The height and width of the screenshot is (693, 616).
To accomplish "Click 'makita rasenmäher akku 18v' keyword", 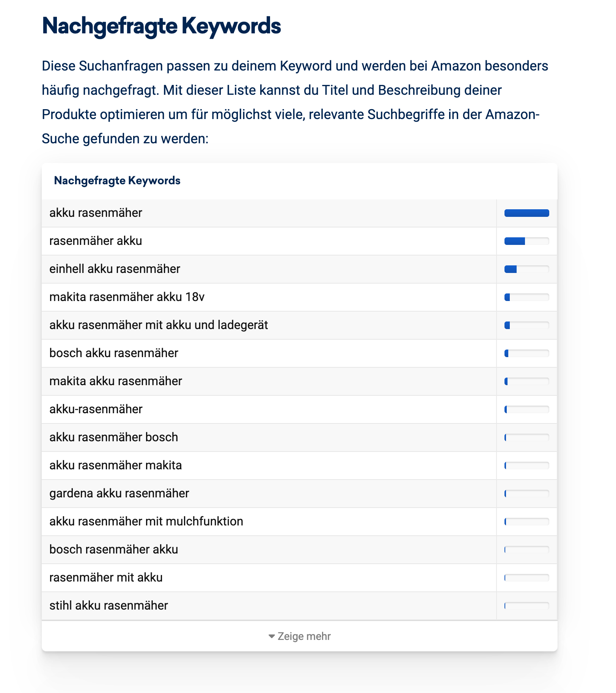I will pyautogui.click(x=127, y=297).
